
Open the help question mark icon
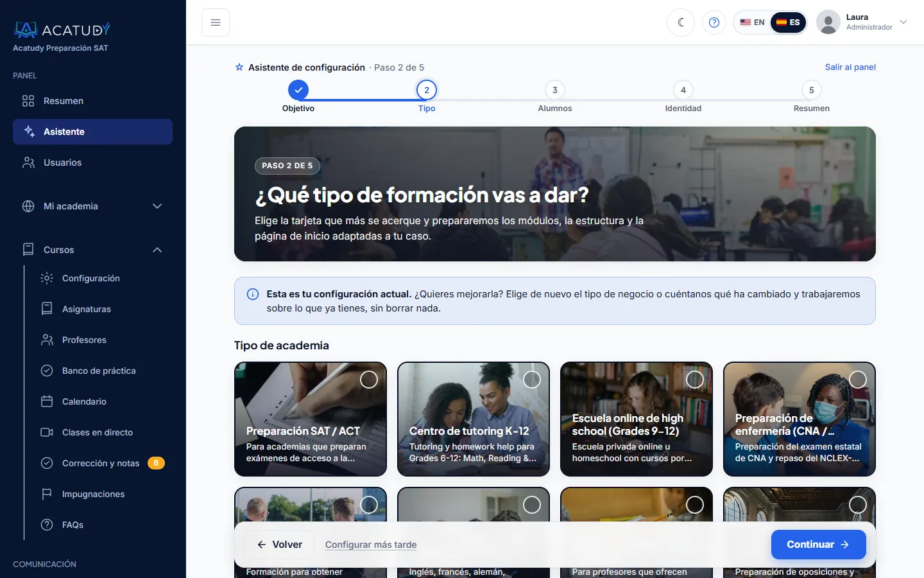coord(714,22)
